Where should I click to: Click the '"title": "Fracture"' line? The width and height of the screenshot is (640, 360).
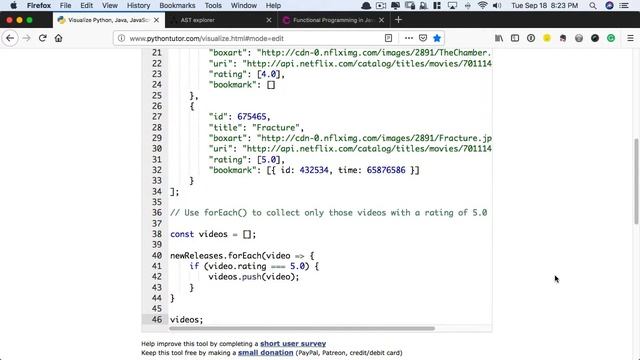coord(256,128)
